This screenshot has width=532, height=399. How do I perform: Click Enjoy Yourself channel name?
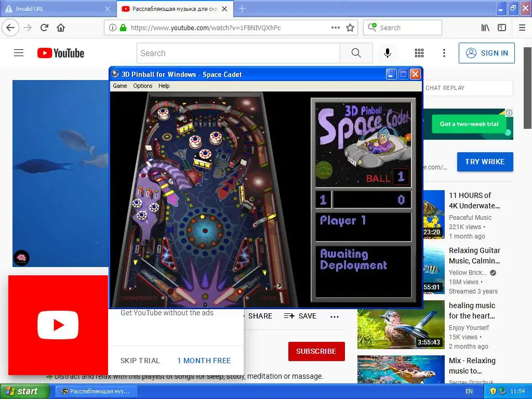coord(469,327)
